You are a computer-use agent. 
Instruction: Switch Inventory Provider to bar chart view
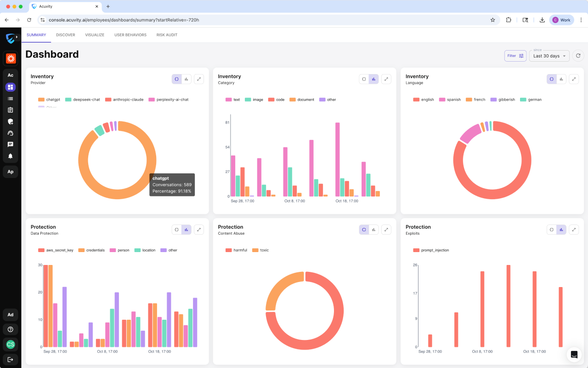coord(187,79)
